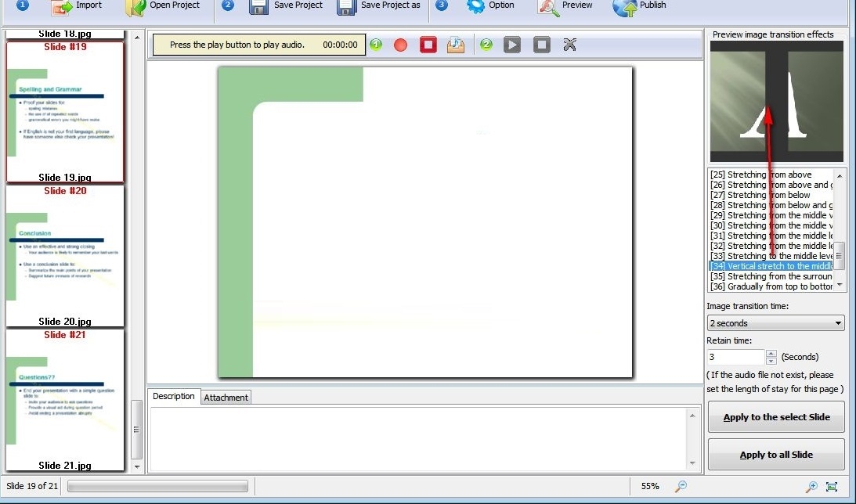Viewport: 856px width, 504px height.
Task: Select effect [32] in the transition list
Action: [x=771, y=246]
